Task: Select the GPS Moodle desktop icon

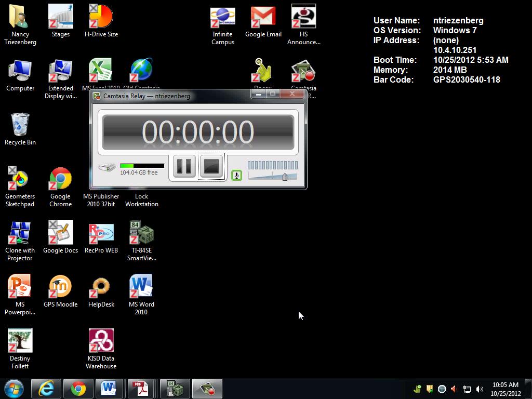Action: [60, 291]
